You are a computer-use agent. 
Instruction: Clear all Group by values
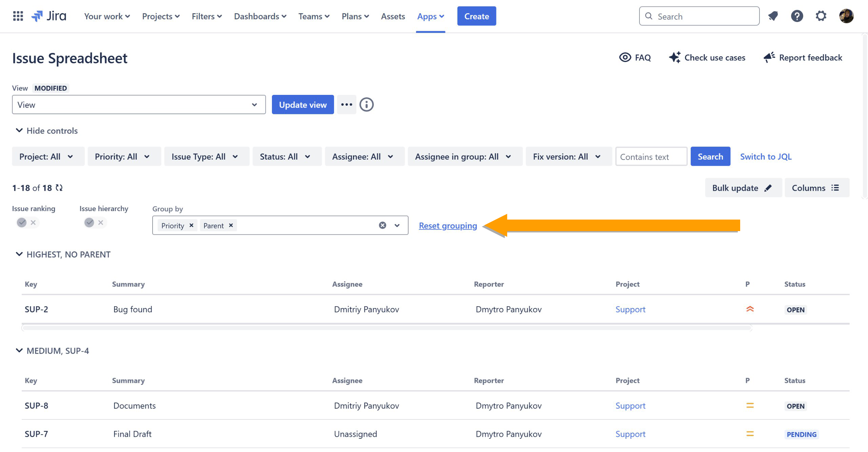[382, 225]
